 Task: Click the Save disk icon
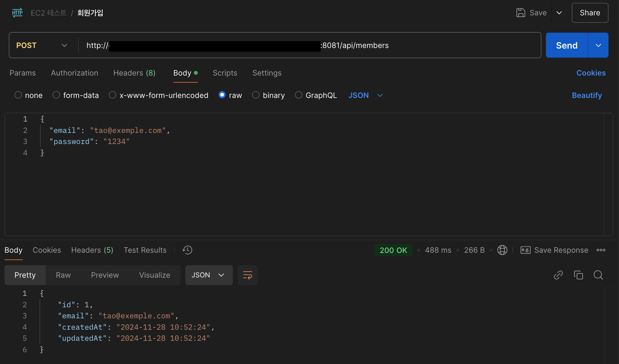coord(520,13)
